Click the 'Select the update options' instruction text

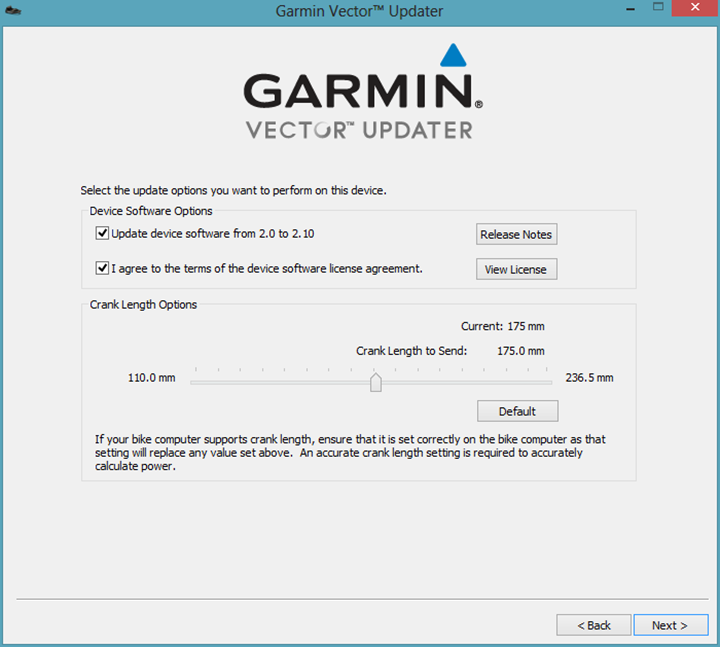pyautogui.click(x=233, y=191)
